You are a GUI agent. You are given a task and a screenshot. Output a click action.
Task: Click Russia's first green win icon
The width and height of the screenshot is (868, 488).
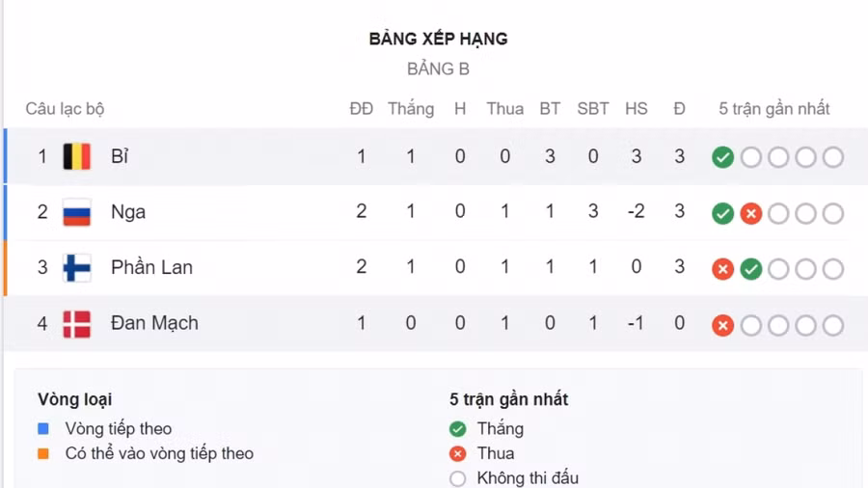tap(722, 213)
